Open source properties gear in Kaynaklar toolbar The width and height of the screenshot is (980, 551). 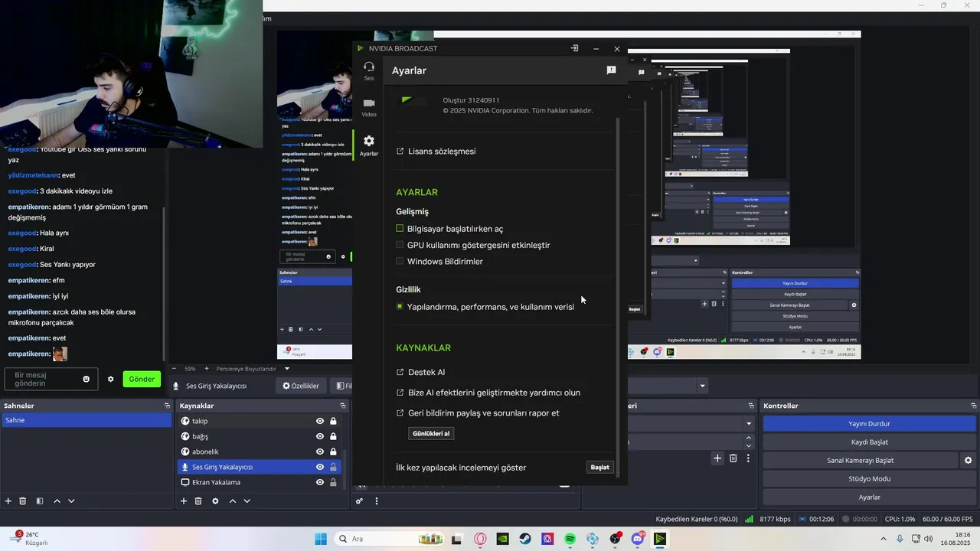pos(215,501)
